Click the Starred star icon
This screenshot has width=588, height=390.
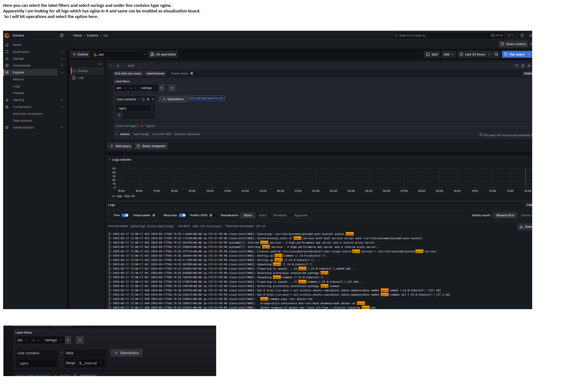(7, 59)
